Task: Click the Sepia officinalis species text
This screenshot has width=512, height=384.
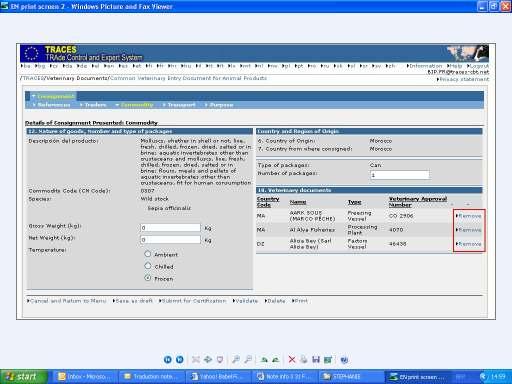Action: [x=169, y=208]
